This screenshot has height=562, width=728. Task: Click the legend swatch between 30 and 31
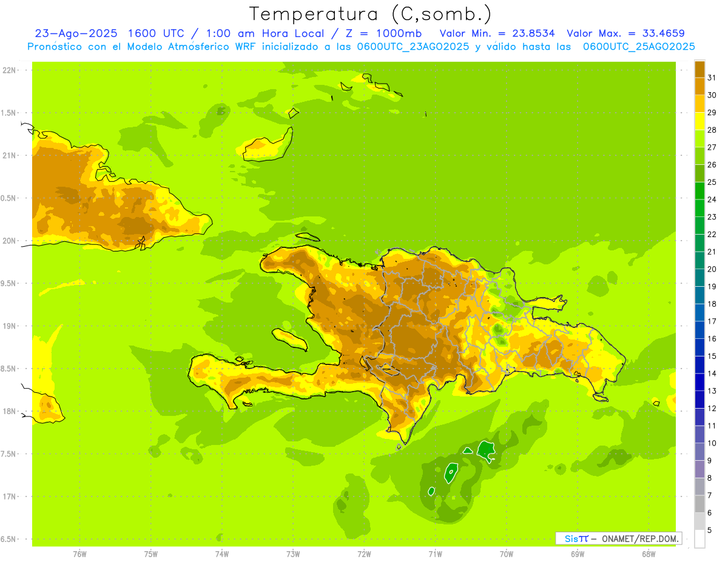coord(699,86)
